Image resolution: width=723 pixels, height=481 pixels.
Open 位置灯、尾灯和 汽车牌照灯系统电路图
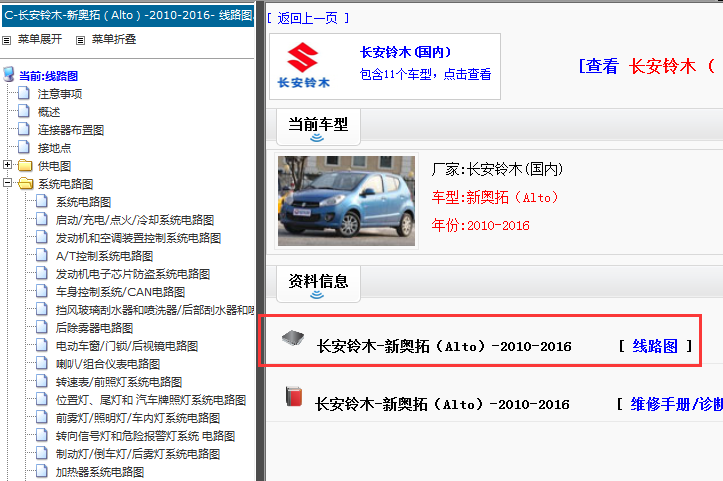(x=151, y=400)
